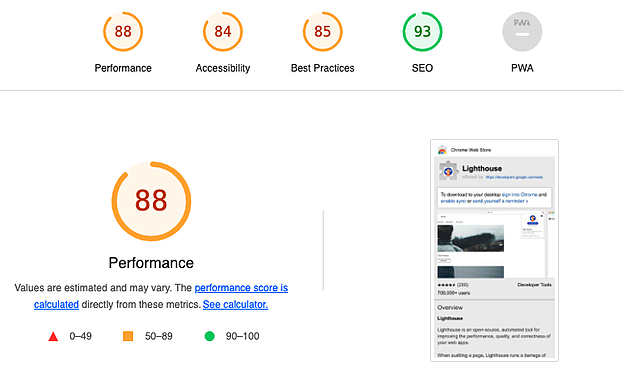The width and height of the screenshot is (623, 382).
Task: Click the red triangle 0–49 legend icon
Action: point(53,337)
